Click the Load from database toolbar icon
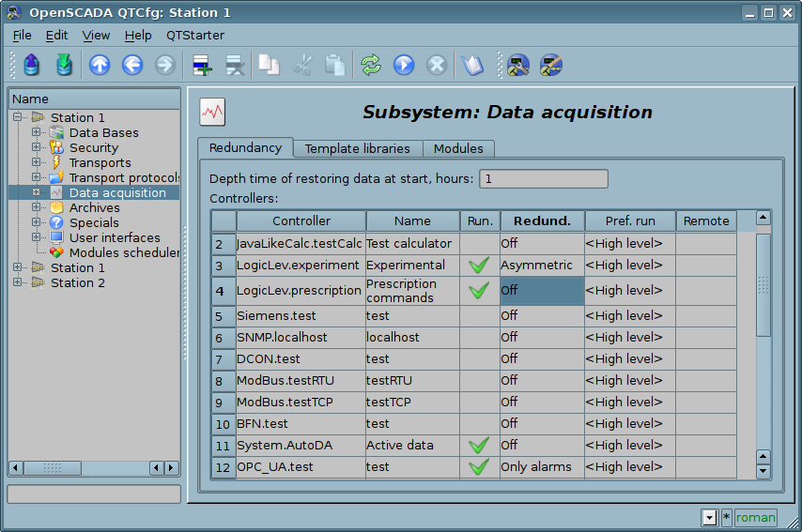 coord(32,66)
